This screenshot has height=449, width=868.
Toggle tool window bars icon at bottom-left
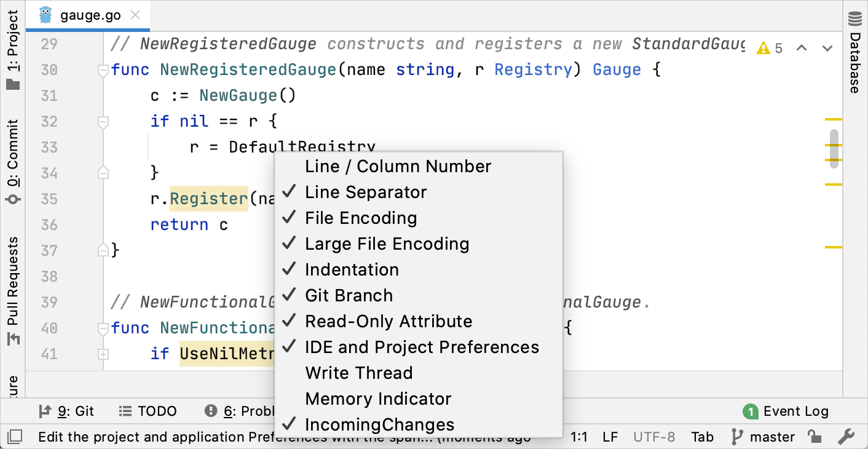[x=15, y=437]
